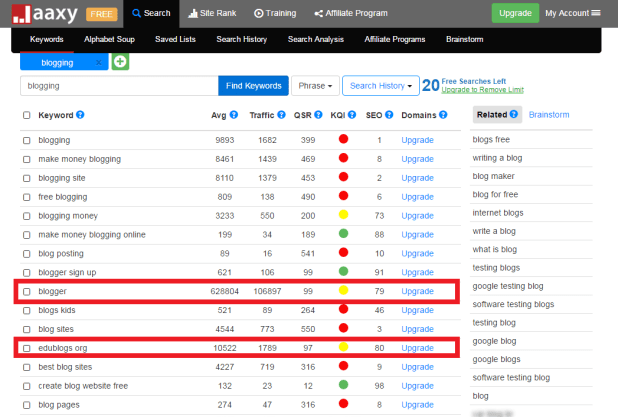The width and height of the screenshot is (618, 417).
Task: Click related keyword 'software testing blogs'
Action: [x=513, y=304]
